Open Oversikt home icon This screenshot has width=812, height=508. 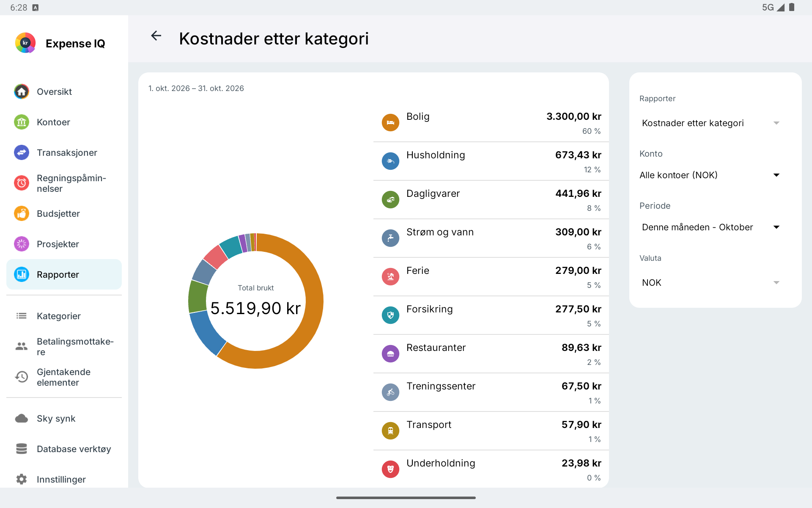(22, 91)
